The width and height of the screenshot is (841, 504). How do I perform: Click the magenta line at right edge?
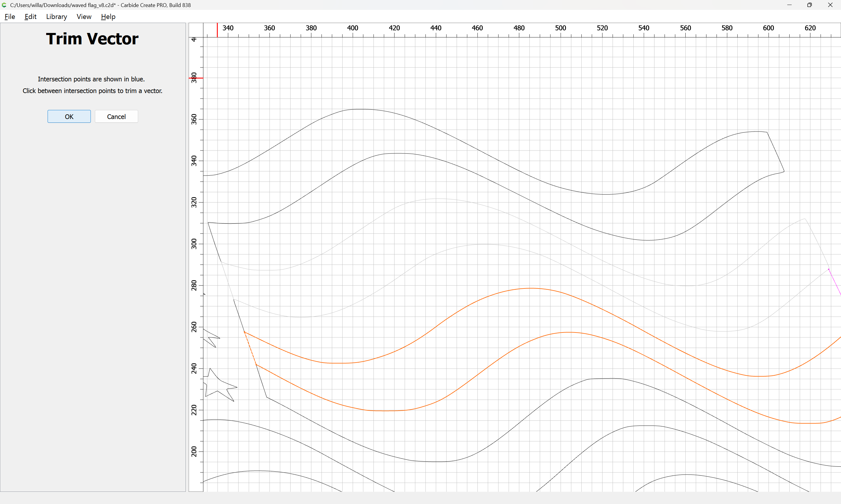coord(835,282)
